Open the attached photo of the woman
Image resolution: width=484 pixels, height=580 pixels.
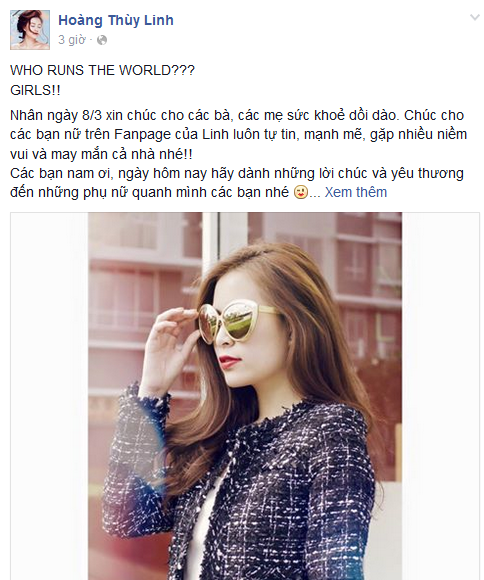pos(245,396)
